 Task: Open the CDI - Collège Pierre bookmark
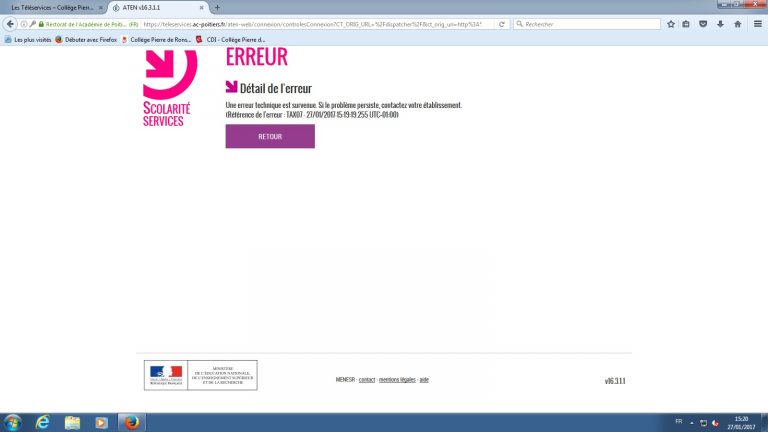point(231,40)
